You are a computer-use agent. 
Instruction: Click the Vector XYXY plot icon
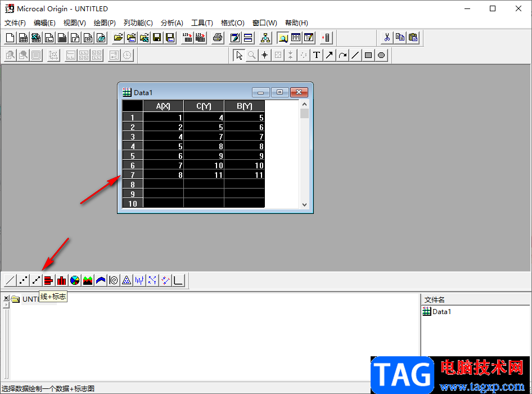click(165, 280)
